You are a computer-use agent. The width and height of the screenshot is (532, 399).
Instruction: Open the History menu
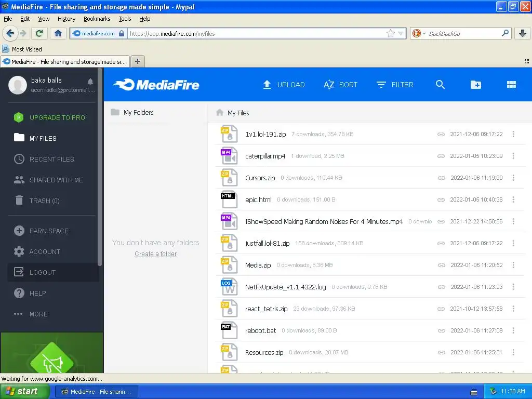[x=66, y=19]
